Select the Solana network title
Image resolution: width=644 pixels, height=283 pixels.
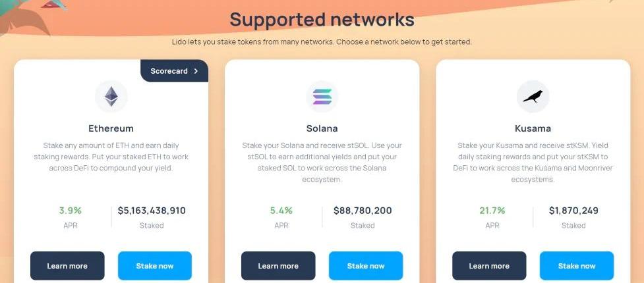point(322,128)
